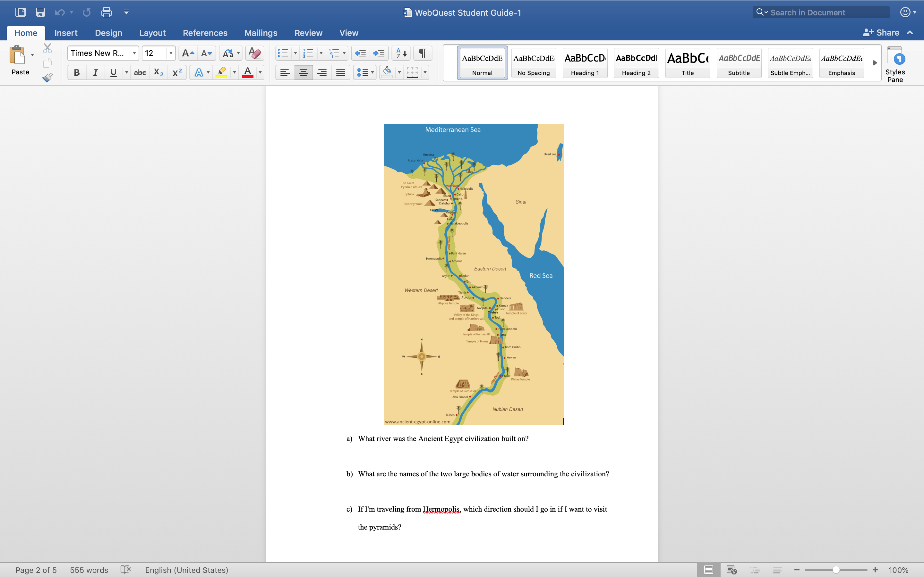Open the References tab

pos(205,33)
